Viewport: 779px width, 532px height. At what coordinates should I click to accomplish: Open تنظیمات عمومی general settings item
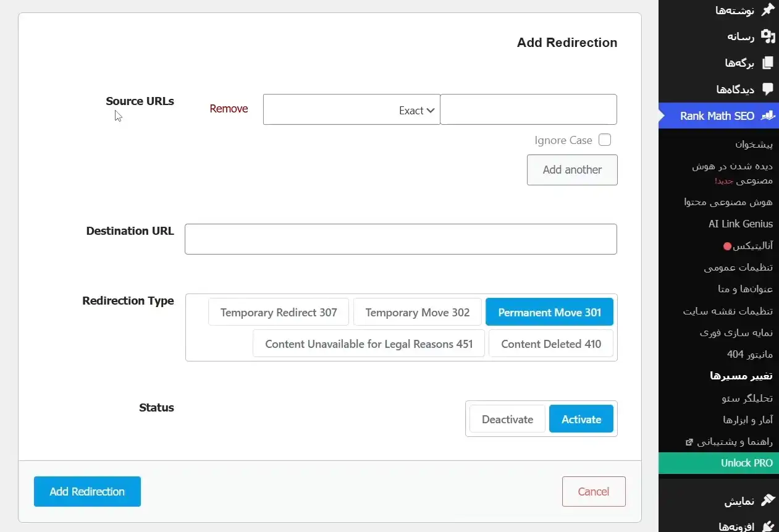738,268
